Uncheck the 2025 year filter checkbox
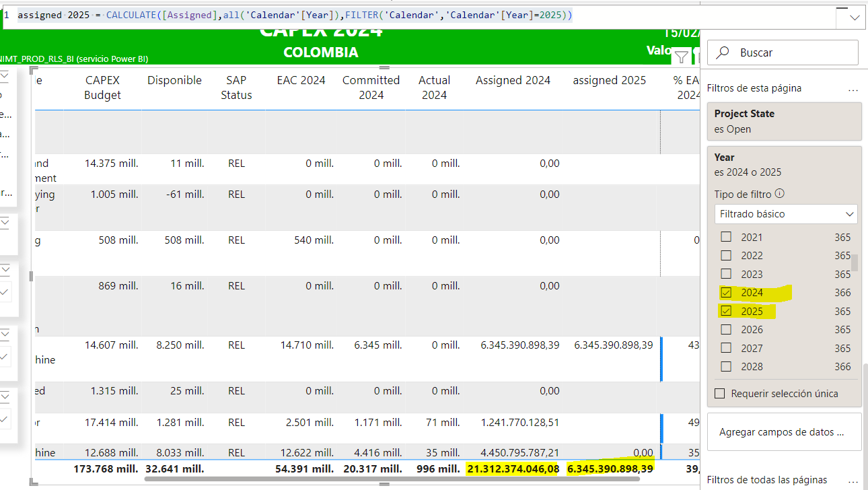868x490 pixels. pyautogui.click(x=726, y=311)
